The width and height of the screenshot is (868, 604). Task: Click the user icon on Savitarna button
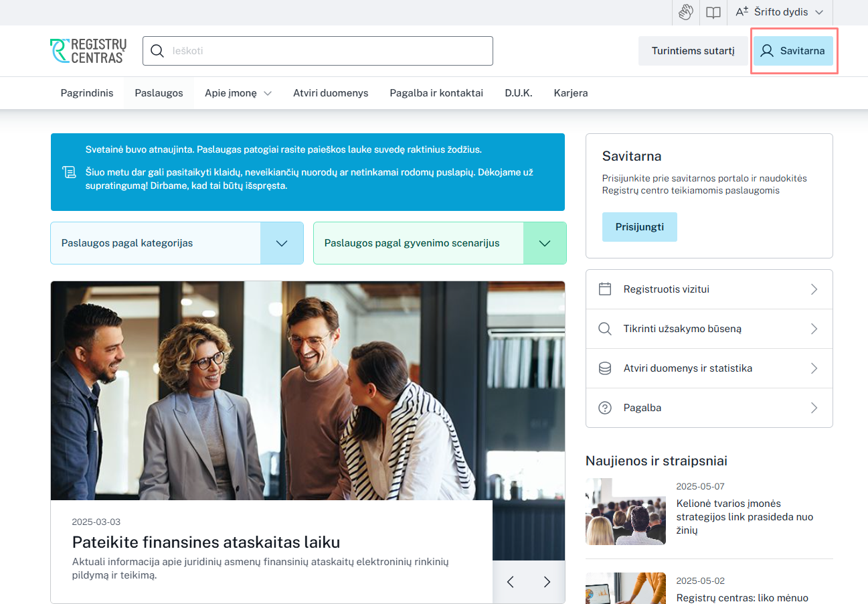click(x=767, y=51)
